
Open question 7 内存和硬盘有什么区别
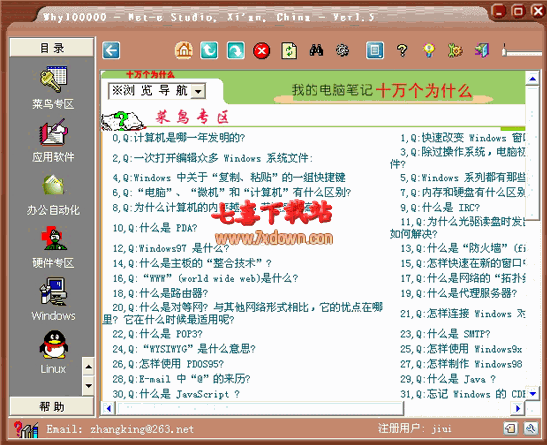coord(463,193)
